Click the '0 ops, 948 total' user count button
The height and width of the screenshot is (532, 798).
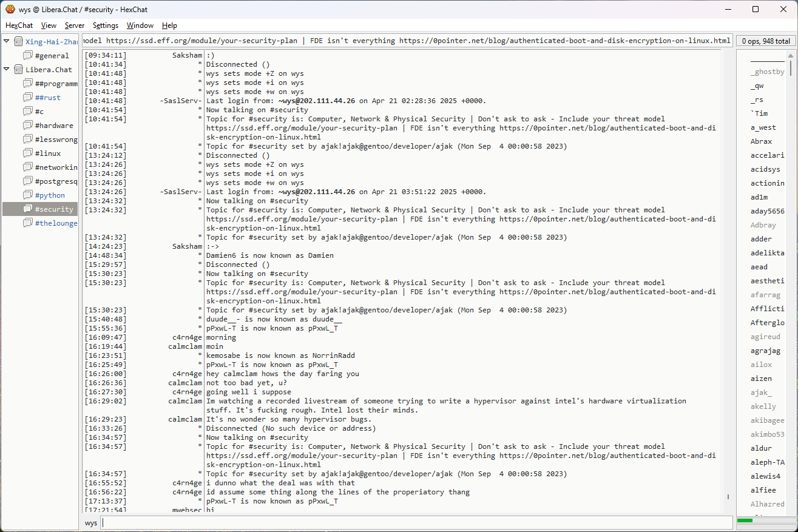(x=765, y=41)
